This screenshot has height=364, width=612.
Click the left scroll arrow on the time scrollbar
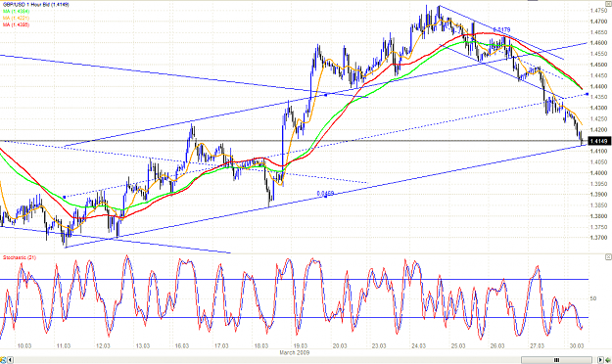pyautogui.click(x=10, y=360)
